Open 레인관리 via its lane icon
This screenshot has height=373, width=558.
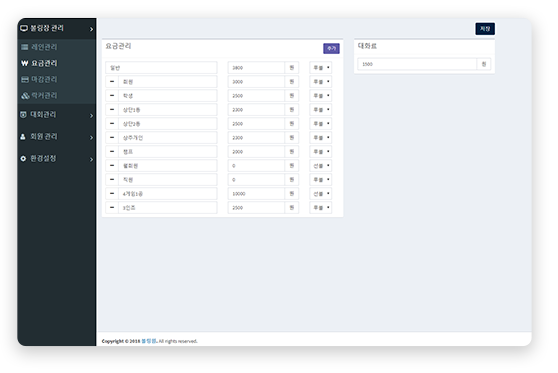tap(25, 47)
